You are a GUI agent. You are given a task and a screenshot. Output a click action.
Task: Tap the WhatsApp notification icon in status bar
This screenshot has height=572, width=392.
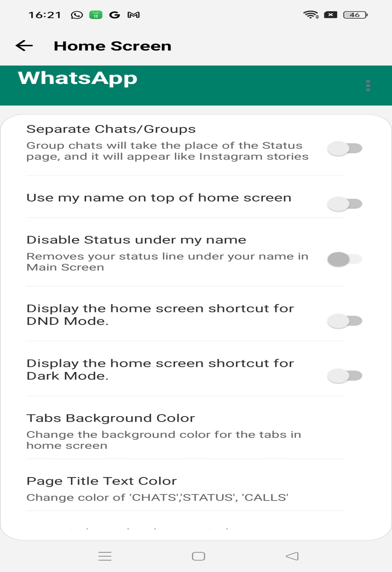[x=77, y=15]
